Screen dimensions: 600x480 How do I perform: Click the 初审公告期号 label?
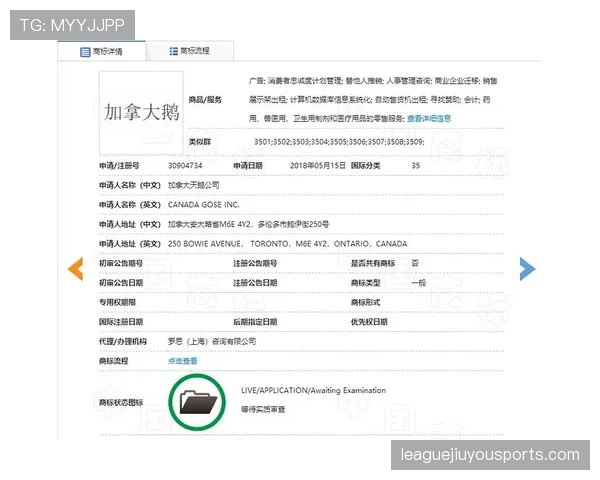click(121, 263)
